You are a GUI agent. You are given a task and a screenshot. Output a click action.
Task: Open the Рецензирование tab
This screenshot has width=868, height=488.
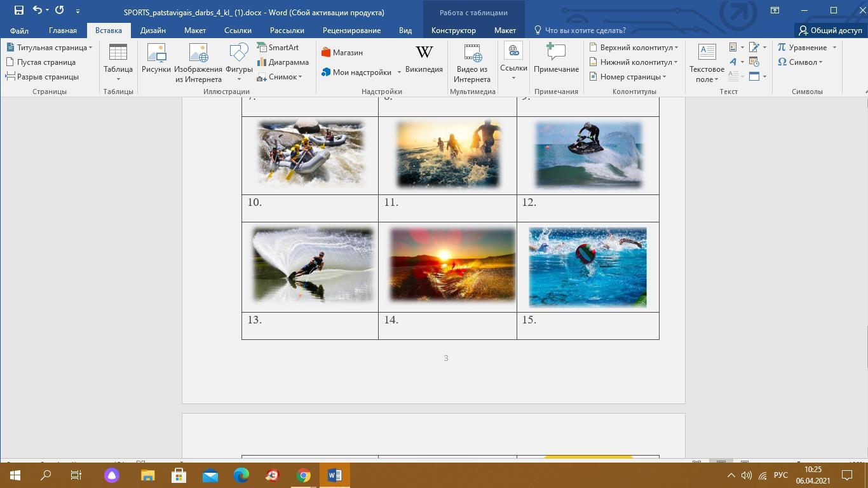(x=351, y=30)
